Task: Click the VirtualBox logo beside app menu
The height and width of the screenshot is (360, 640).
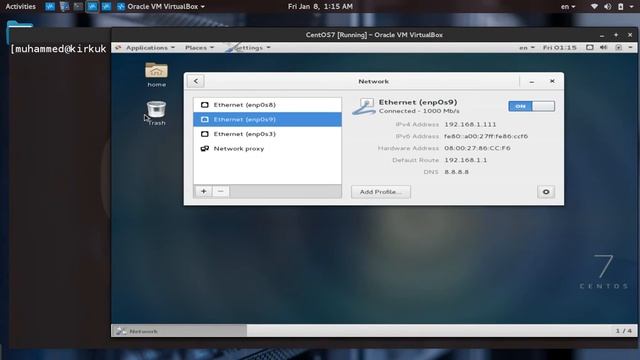Action: (120, 7)
